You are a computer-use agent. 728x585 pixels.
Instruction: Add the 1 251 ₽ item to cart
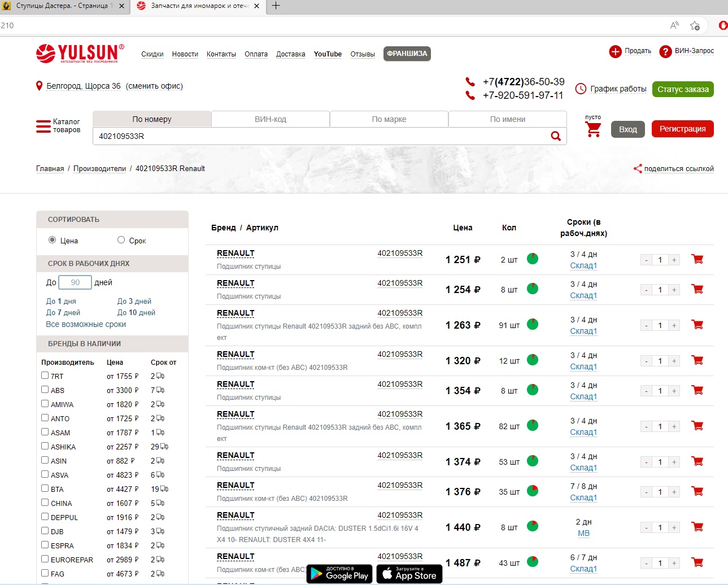[x=698, y=259]
